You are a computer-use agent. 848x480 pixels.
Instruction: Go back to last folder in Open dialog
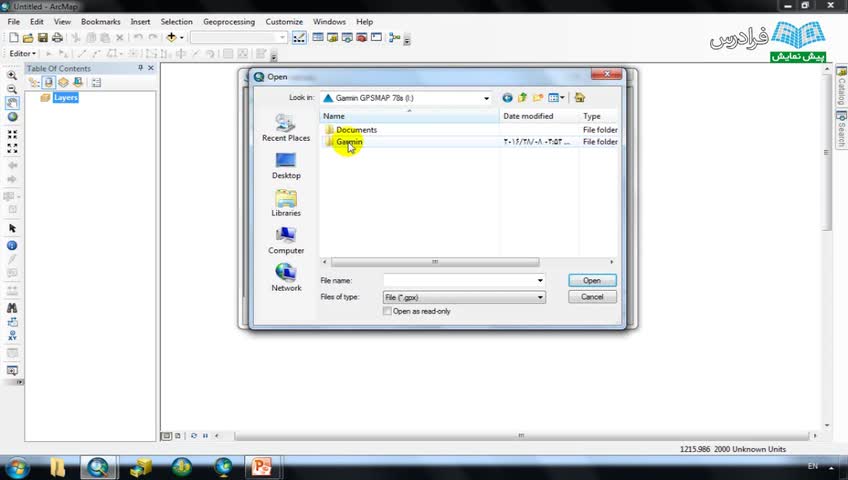coord(507,98)
